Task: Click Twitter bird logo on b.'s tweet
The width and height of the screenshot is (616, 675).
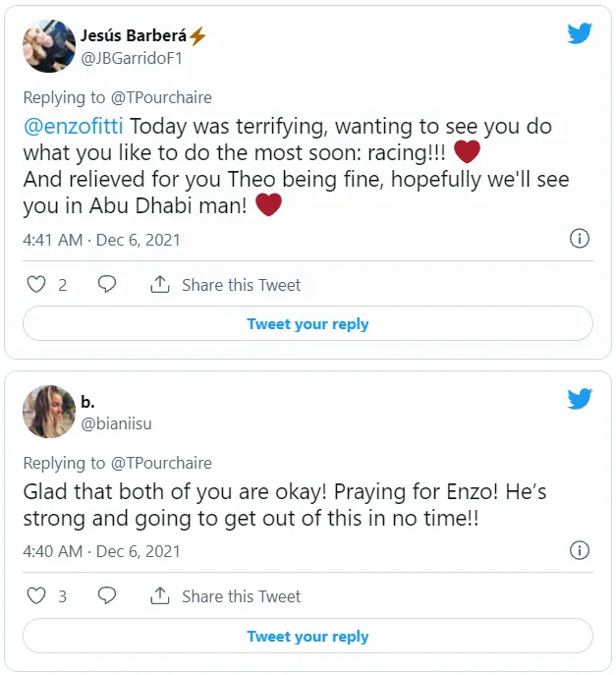Action: tap(580, 398)
